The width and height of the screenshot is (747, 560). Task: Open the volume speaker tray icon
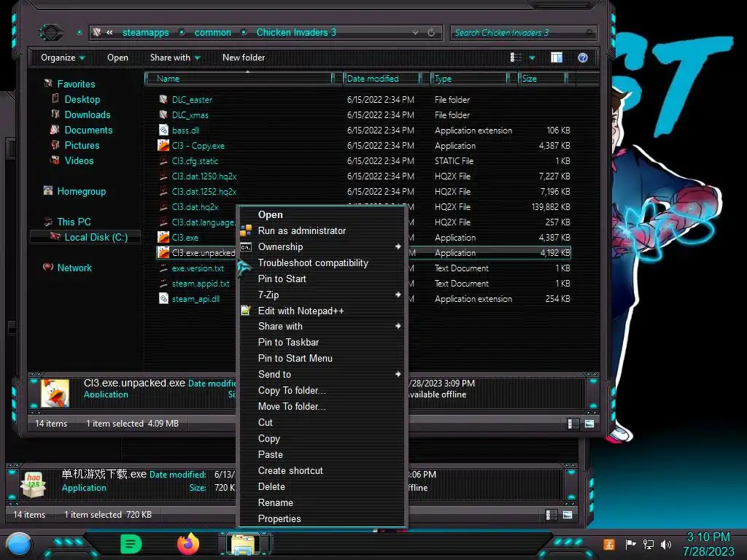click(x=666, y=544)
